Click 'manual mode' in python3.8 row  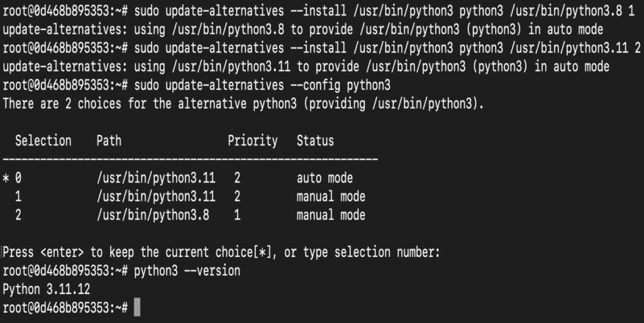click(331, 215)
